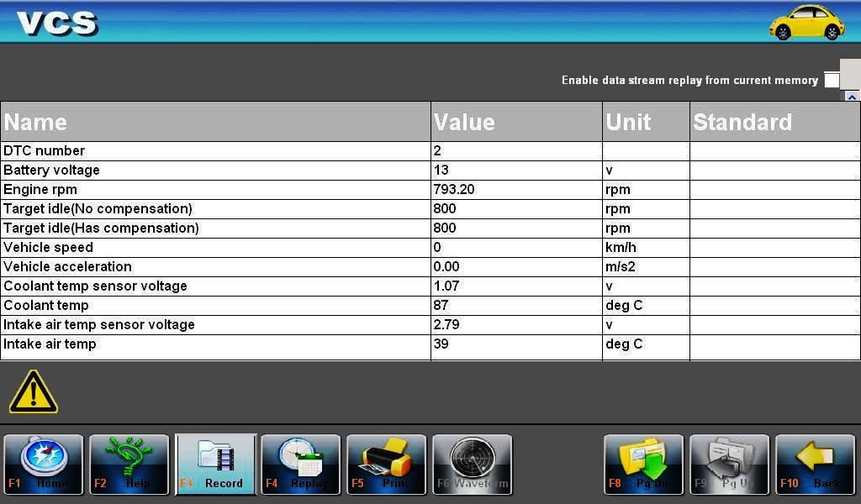Image resolution: width=861 pixels, height=504 pixels.
Task: Select the Coolant temp row name
Action: [46, 306]
